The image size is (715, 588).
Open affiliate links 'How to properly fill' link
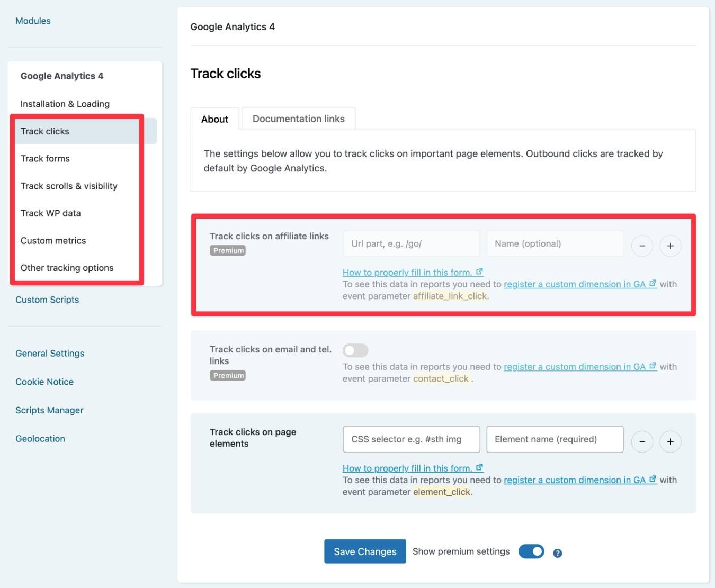click(x=413, y=273)
